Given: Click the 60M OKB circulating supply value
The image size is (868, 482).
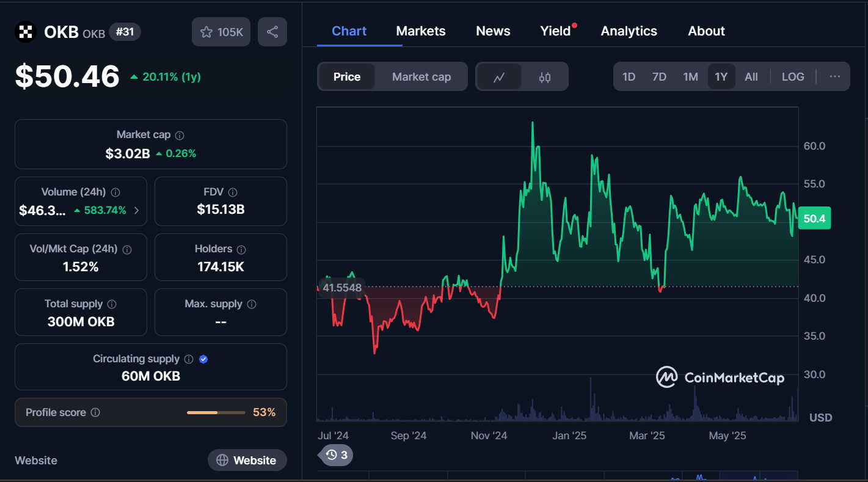Looking at the screenshot, I should point(151,376).
